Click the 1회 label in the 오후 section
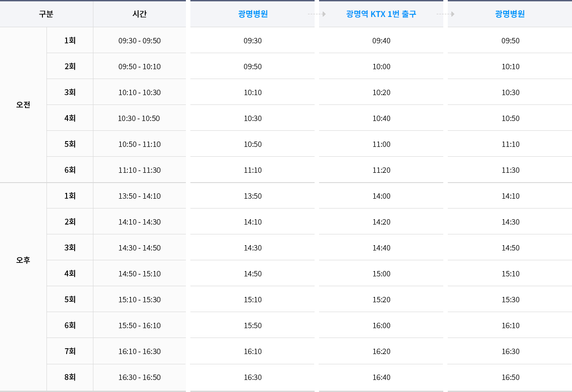The width and height of the screenshot is (572, 392). [70, 196]
